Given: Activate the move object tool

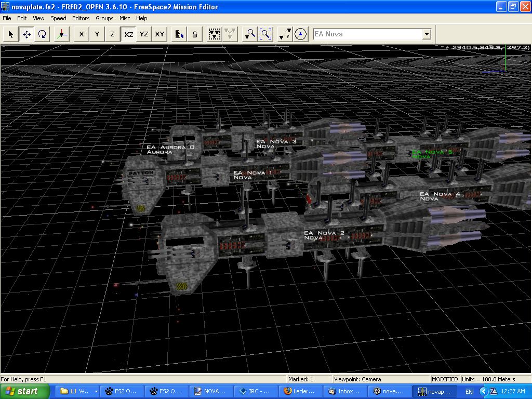Looking at the screenshot, I should pos(26,34).
